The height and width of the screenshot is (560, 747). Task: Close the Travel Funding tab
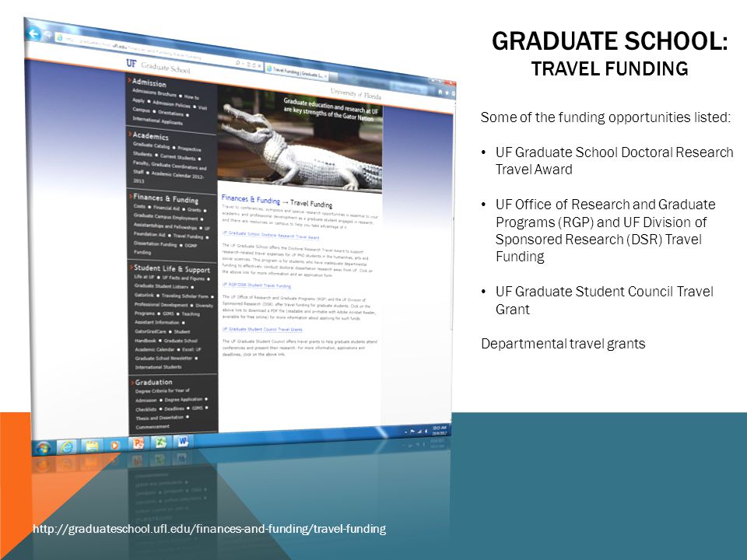(327, 77)
